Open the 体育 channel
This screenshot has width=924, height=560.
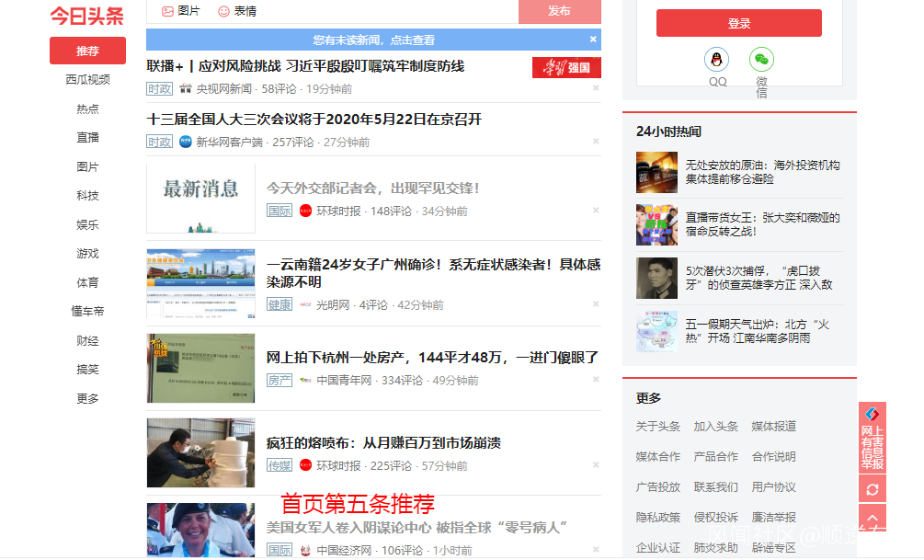tap(87, 282)
